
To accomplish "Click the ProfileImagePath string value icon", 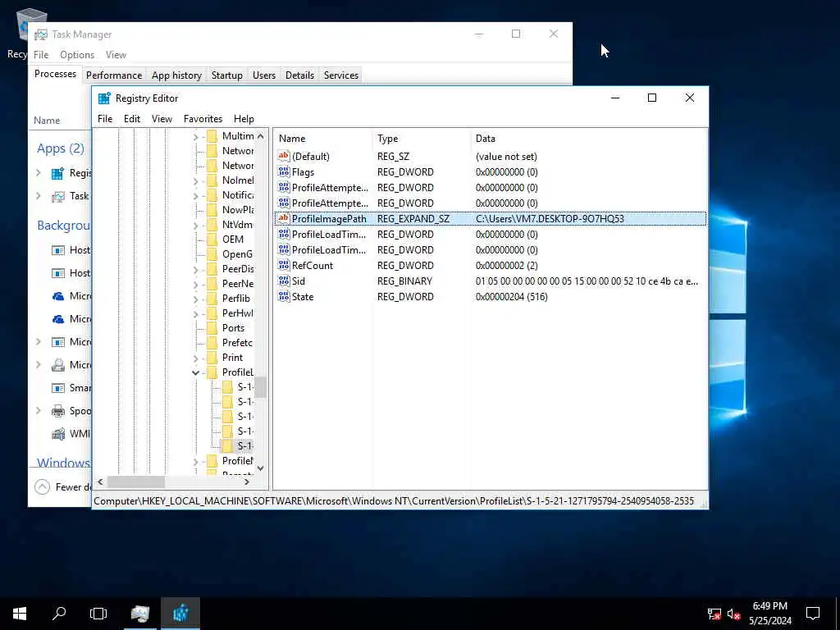I will [x=283, y=218].
